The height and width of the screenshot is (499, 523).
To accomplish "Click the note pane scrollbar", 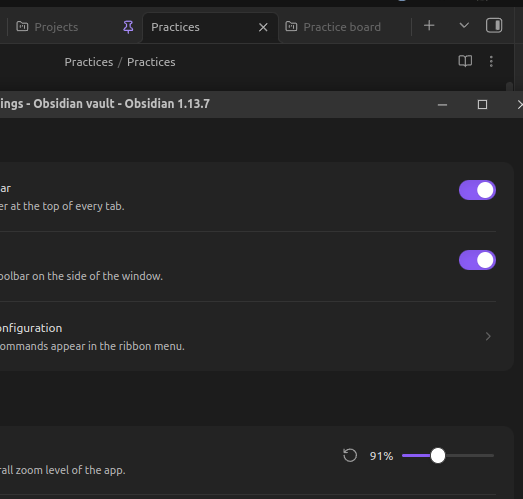I will (x=509, y=86).
